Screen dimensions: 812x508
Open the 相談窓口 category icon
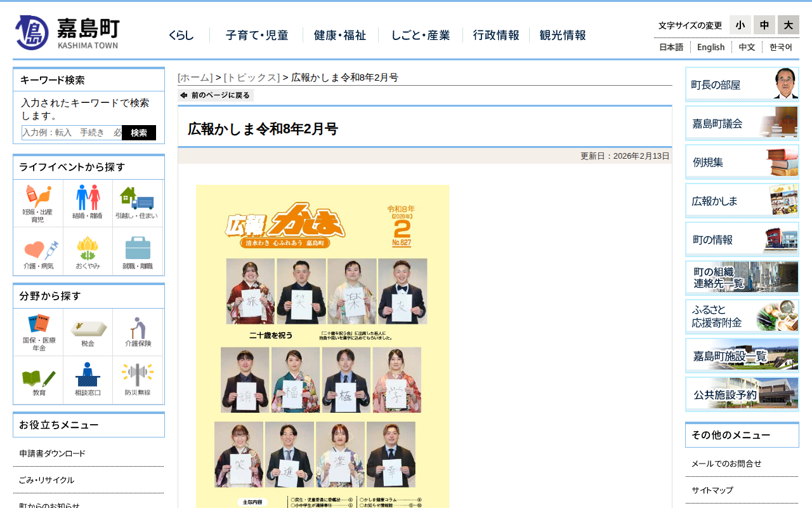tap(88, 380)
